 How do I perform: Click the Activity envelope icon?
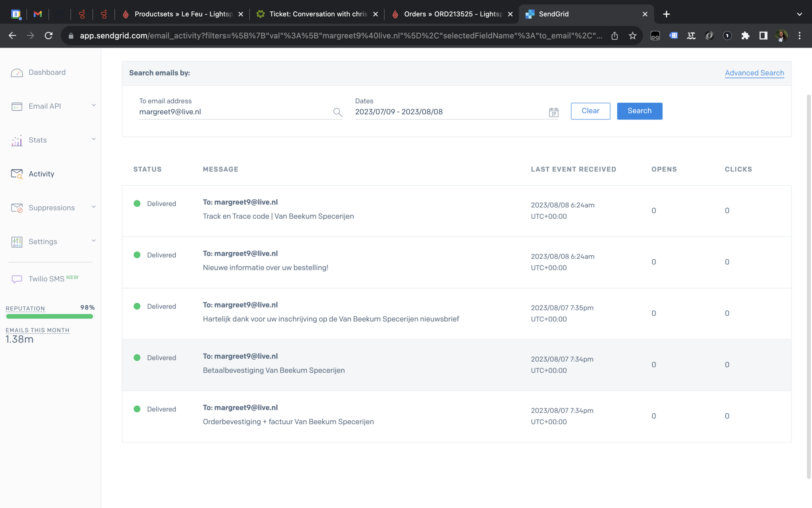pyautogui.click(x=17, y=174)
